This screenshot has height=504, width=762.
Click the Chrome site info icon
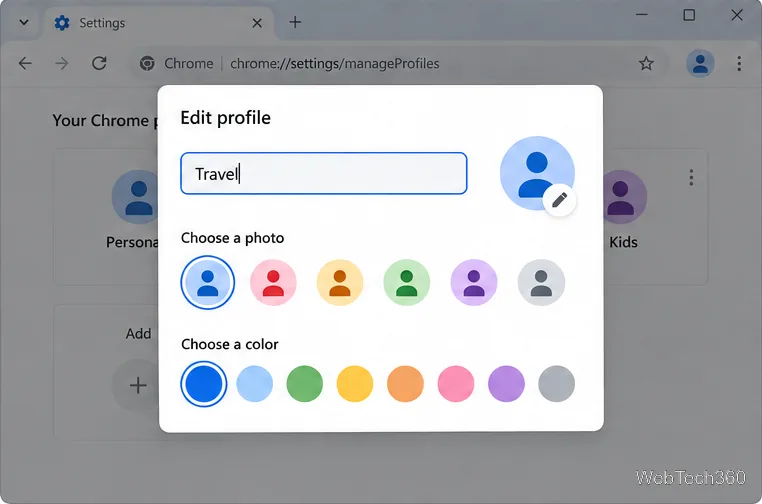[147, 63]
